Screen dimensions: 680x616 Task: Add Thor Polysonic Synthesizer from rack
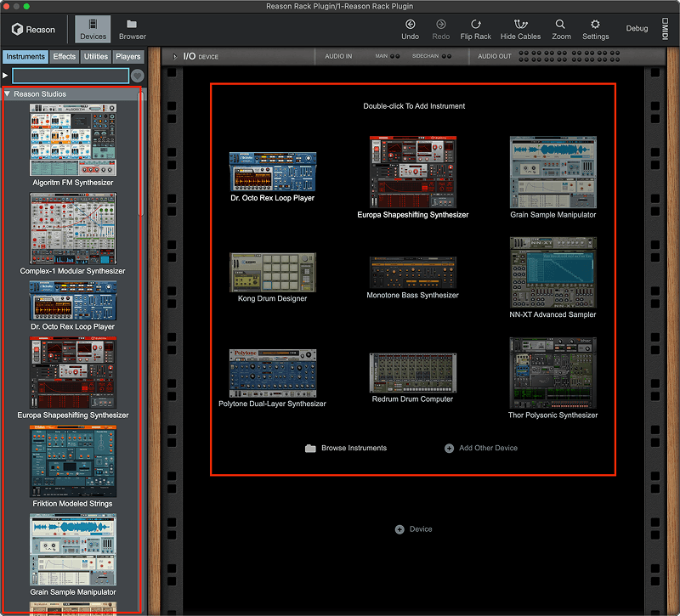[553, 373]
